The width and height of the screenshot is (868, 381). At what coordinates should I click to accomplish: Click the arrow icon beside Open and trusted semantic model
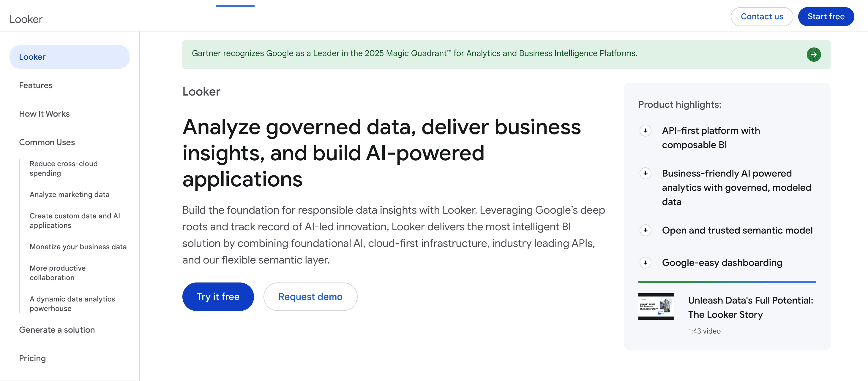[645, 230]
